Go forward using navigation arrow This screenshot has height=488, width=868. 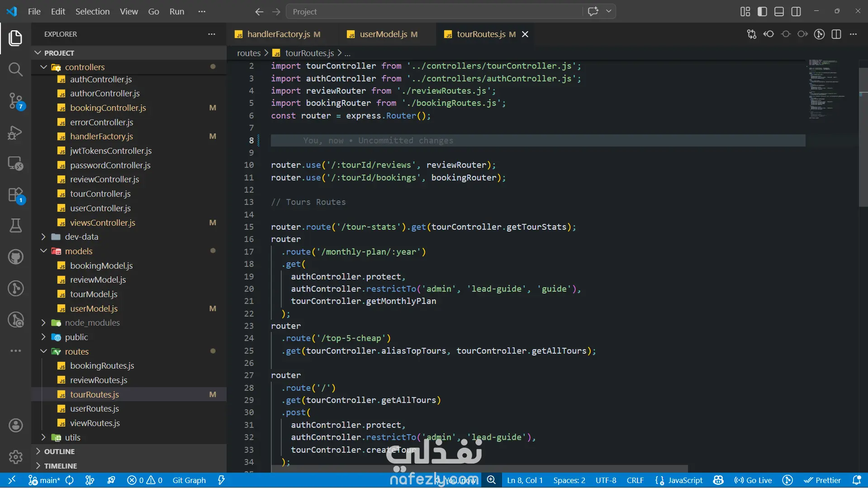tap(276, 12)
